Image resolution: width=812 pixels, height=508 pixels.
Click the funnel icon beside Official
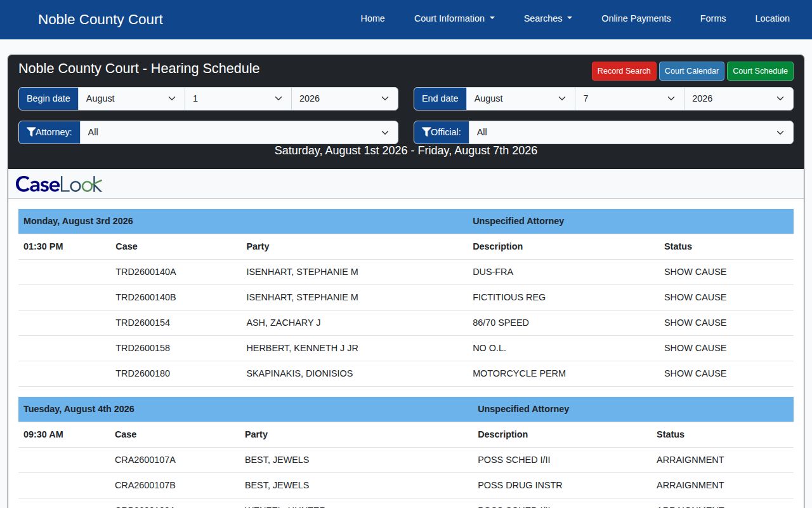click(x=426, y=132)
